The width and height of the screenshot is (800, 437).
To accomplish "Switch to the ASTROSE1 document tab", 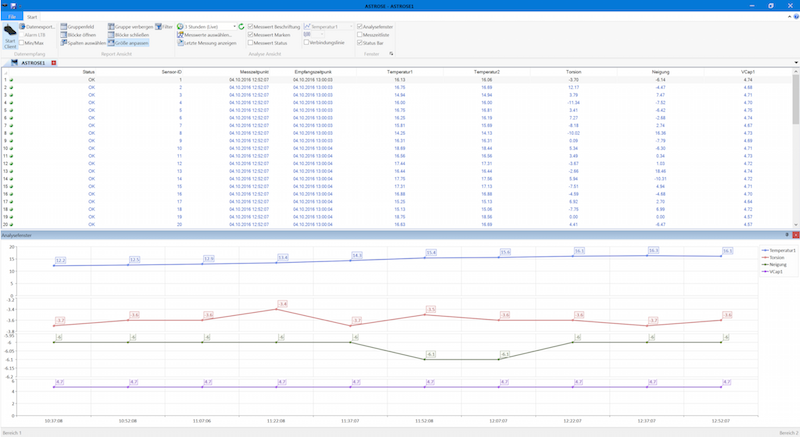I will pyautogui.click(x=33, y=63).
